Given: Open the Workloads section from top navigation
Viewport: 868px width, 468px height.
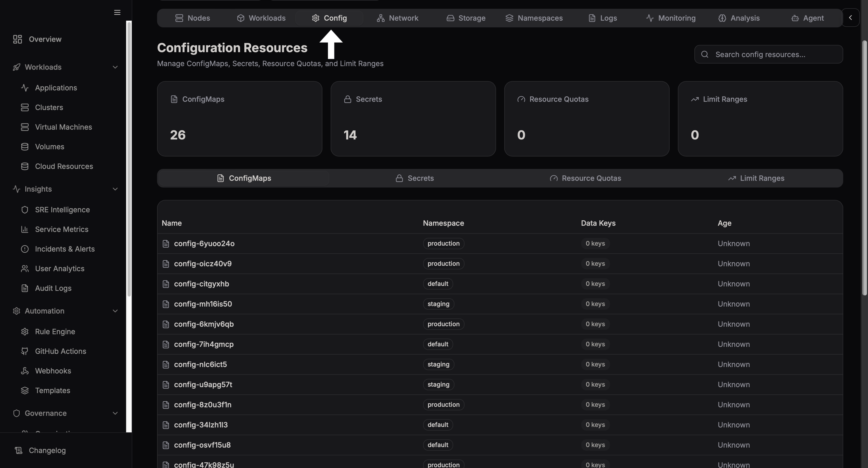Looking at the screenshot, I should (x=261, y=18).
